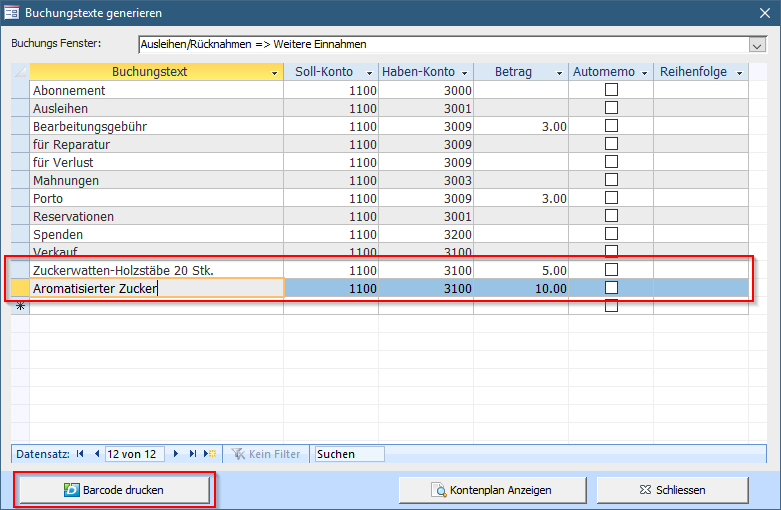
Task: Go to first record navigation icon
Action: [x=80, y=454]
